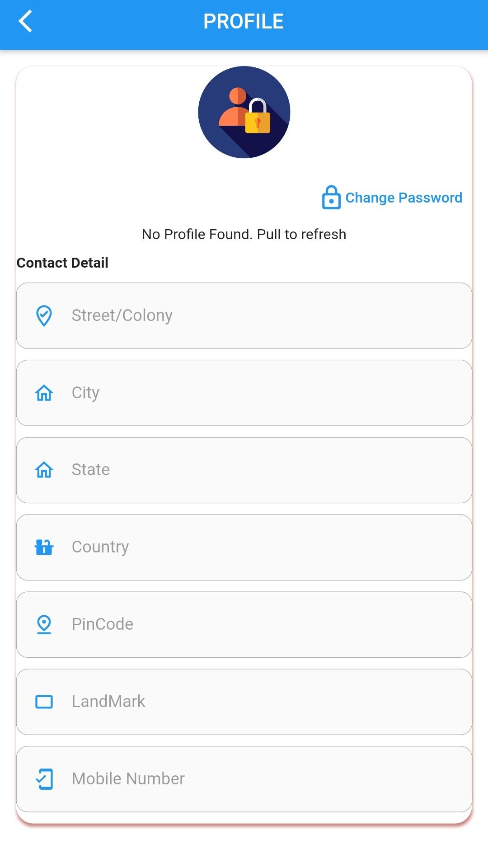Select the Street/Colony input field
Image resolution: width=488 pixels, height=868 pixels.
pyautogui.click(x=244, y=316)
